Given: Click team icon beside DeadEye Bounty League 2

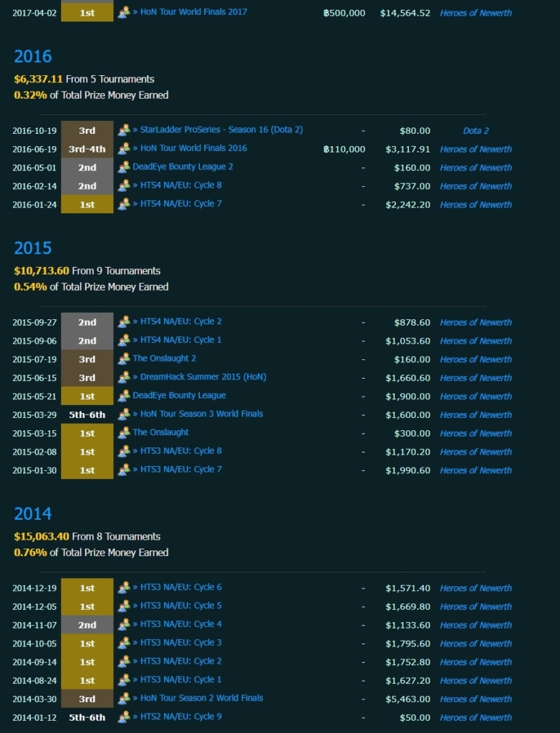Looking at the screenshot, I should (123, 167).
